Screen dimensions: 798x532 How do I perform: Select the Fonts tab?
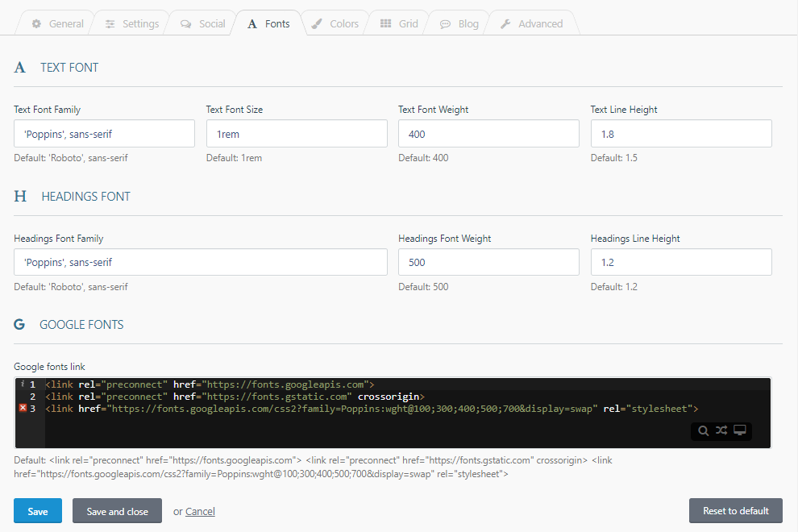pyautogui.click(x=268, y=24)
